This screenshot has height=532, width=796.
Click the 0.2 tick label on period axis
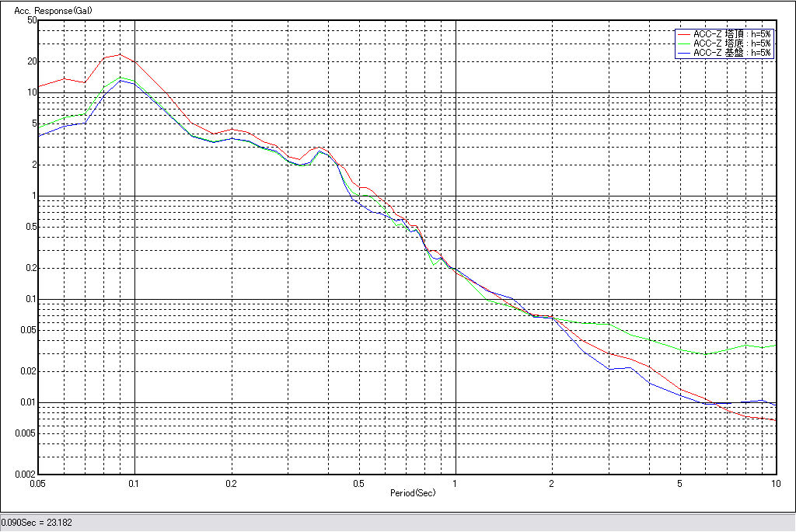click(231, 484)
